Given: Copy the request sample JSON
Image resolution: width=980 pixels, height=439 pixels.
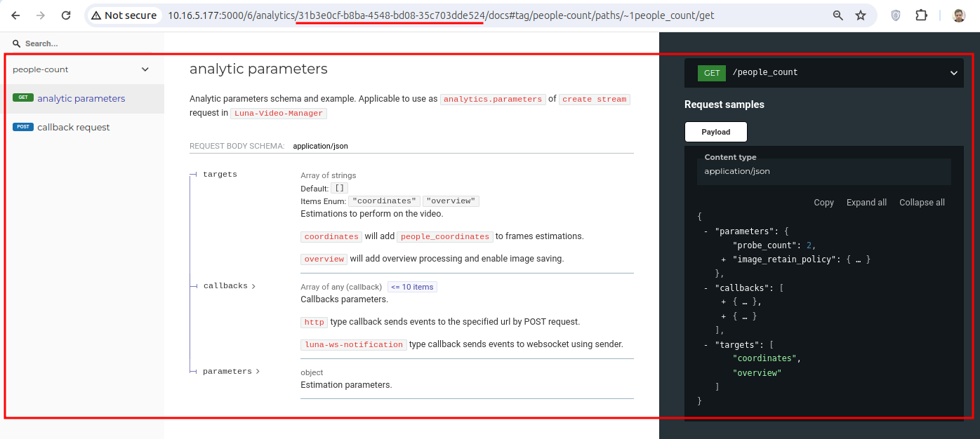Looking at the screenshot, I should (x=823, y=203).
